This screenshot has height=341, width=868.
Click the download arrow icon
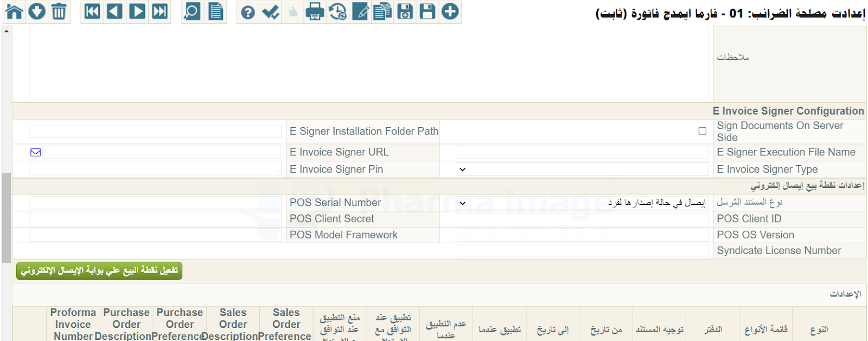tap(37, 11)
